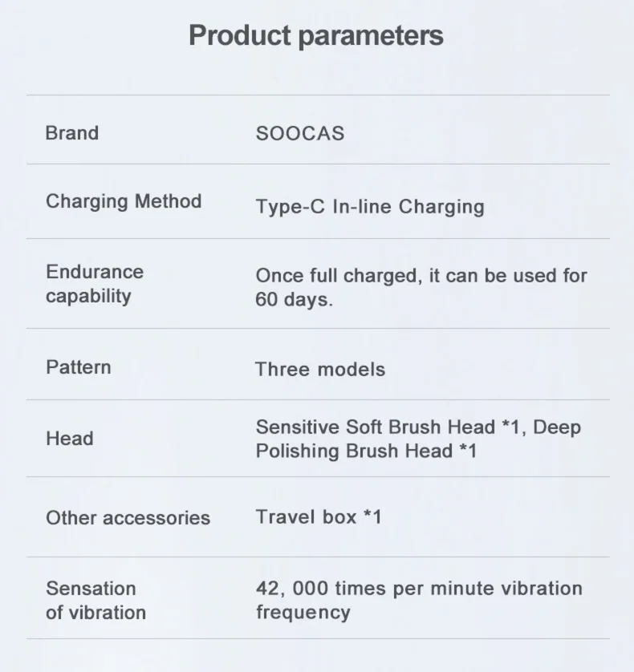Click 'of vibration' label text
This screenshot has width=634, height=672.
point(96,613)
